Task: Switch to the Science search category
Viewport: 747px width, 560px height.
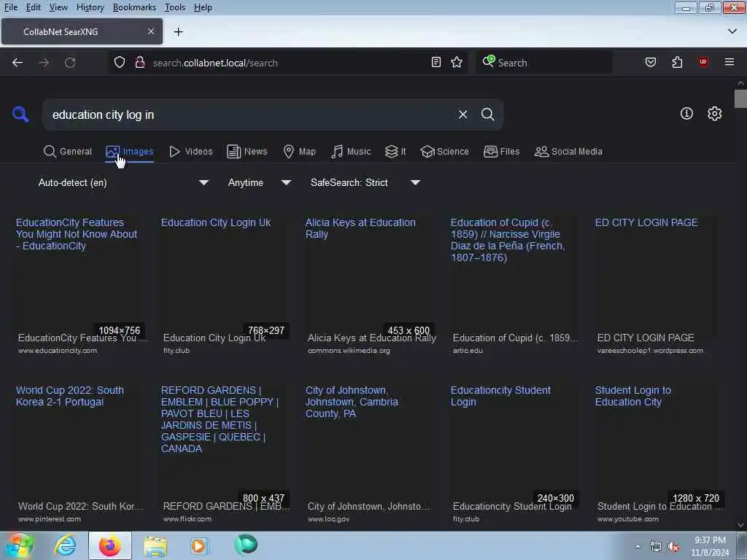Action: coord(444,152)
